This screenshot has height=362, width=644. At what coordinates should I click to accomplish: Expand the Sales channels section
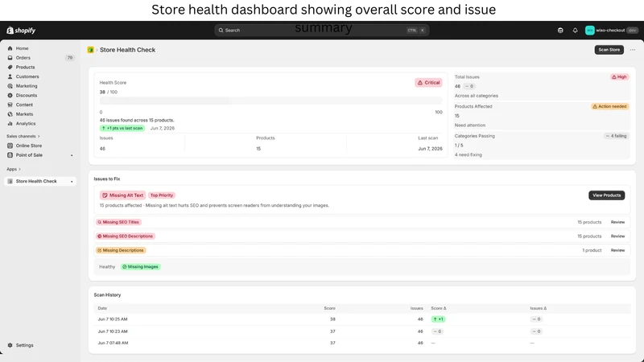click(23, 136)
